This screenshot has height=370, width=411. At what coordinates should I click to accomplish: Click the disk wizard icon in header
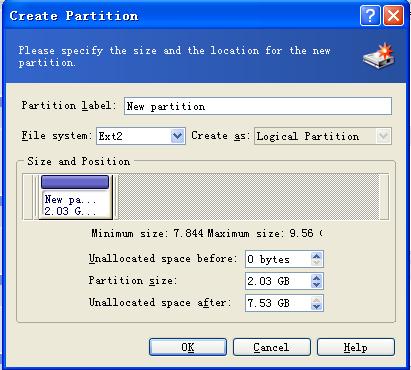[x=379, y=56]
